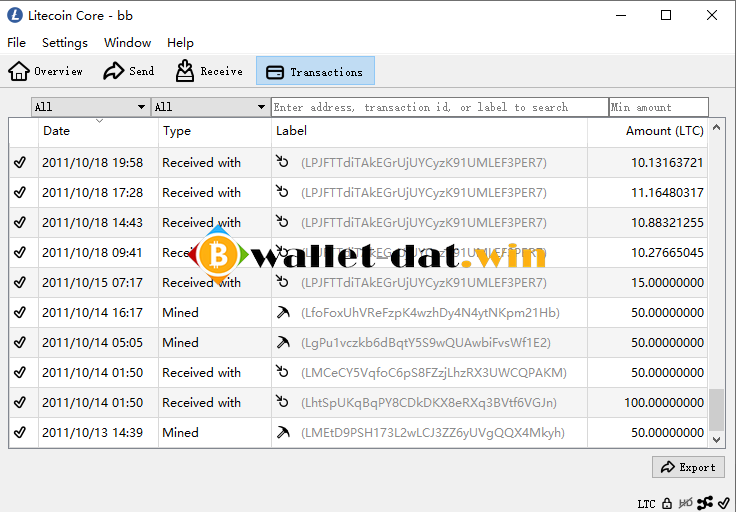Image resolution: width=736 pixels, height=512 pixels.
Task: Open the Send tab
Action: [x=129, y=71]
